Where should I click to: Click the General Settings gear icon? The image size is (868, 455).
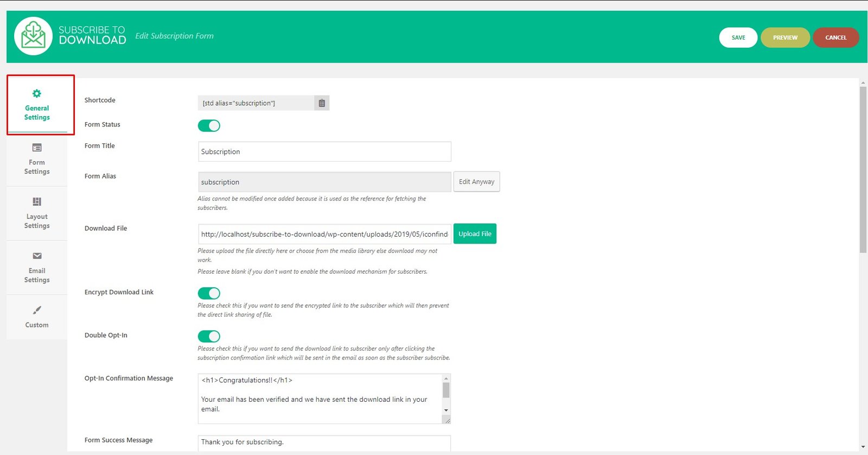point(37,93)
